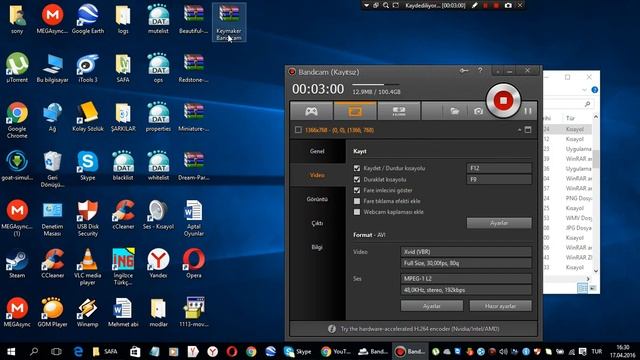Click the key registration icon in Bandicam title bar
Viewport: 640px width, 360px height.
click(464, 71)
